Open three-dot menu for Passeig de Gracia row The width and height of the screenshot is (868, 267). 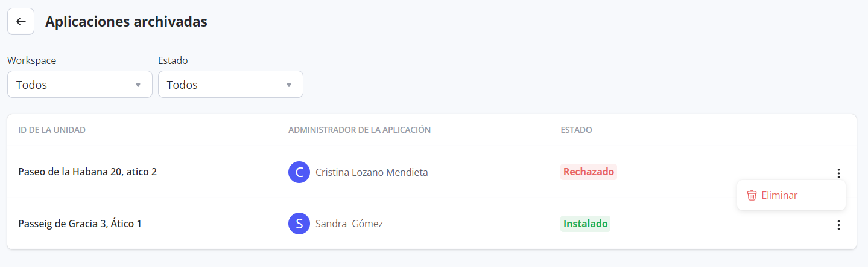838,225
